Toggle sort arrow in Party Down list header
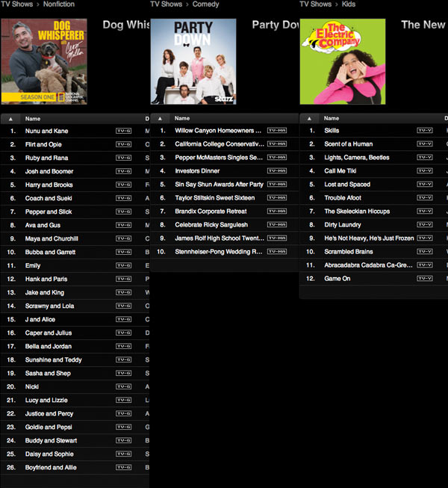The height and width of the screenshot is (488, 448). (x=162, y=118)
